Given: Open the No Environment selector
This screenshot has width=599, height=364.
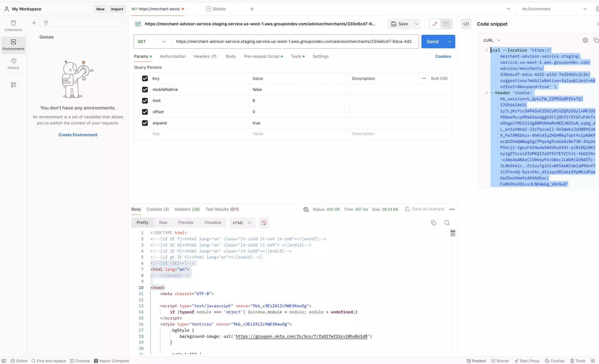Looking at the screenshot, I should pyautogui.click(x=554, y=9).
